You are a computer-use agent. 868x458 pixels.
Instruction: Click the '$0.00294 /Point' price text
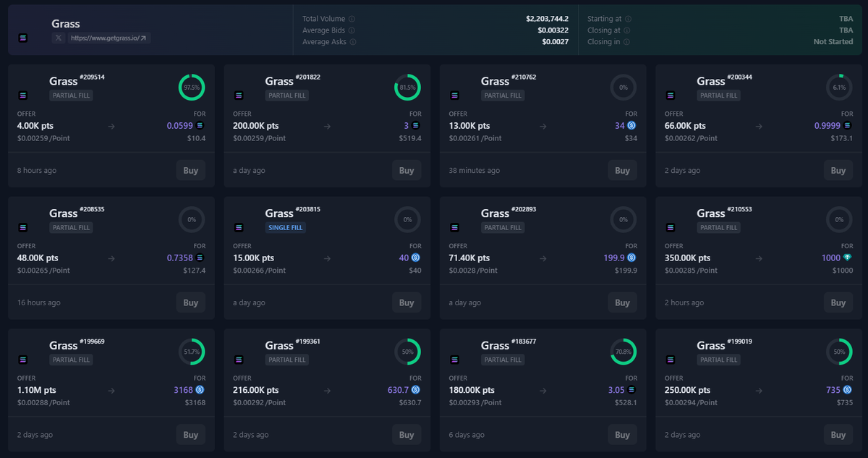click(691, 402)
